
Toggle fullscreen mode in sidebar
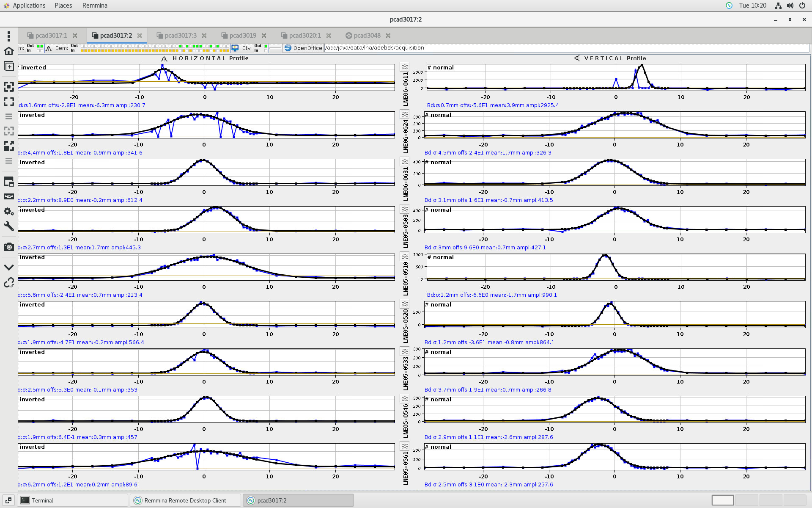pos(8,102)
